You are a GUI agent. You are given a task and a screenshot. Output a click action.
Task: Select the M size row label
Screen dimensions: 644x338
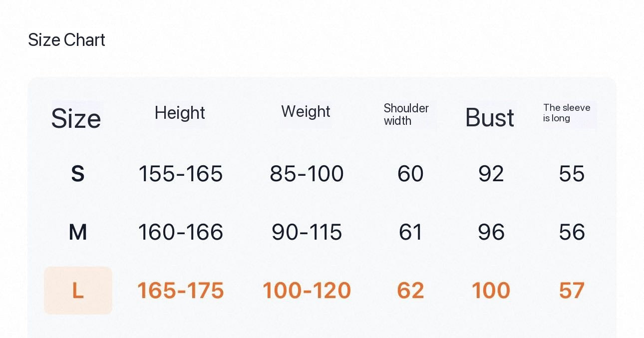78,232
